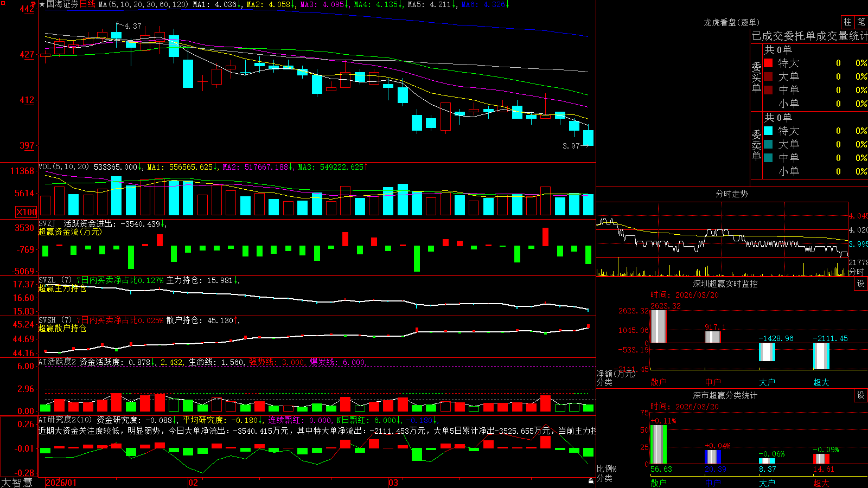Click the 3.97 low price annotation
This screenshot has height=488, width=868.
[x=571, y=146]
